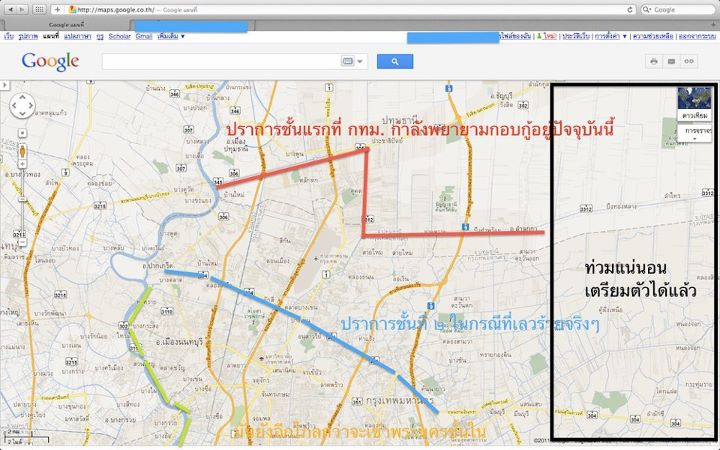Click the Google Maps search input field
This screenshot has width=720, height=450.
(x=222, y=61)
